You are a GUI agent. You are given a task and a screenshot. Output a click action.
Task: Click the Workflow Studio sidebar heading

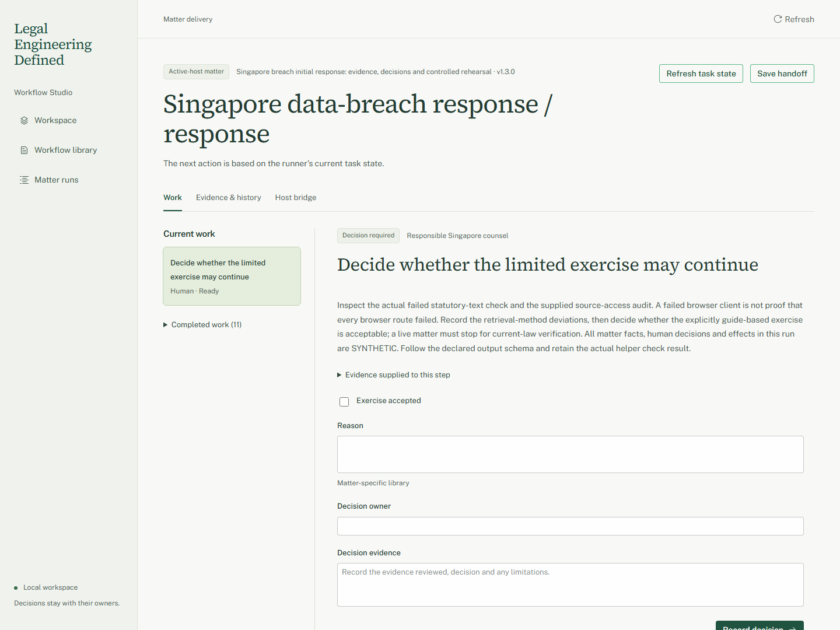pyautogui.click(x=43, y=93)
